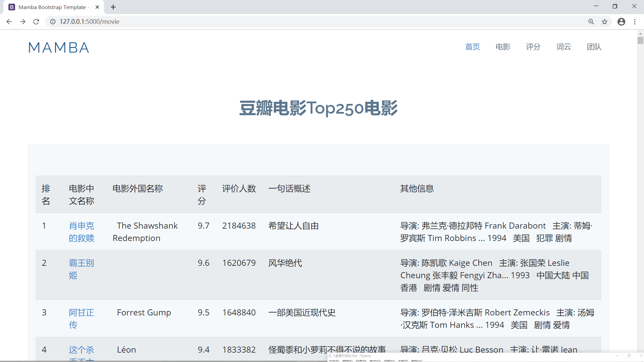Select the Mamba Bootstrap Template tab
Screen dimensions: 644x362
(x=52, y=7)
